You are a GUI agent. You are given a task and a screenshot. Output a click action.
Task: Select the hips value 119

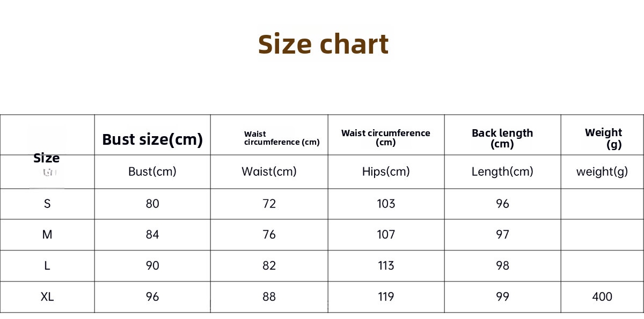[386, 297]
